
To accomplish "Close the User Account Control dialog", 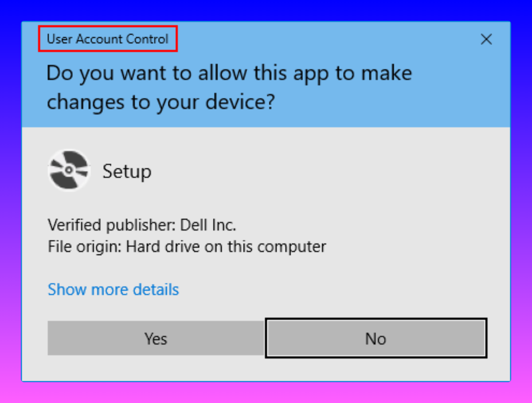I will 486,39.
